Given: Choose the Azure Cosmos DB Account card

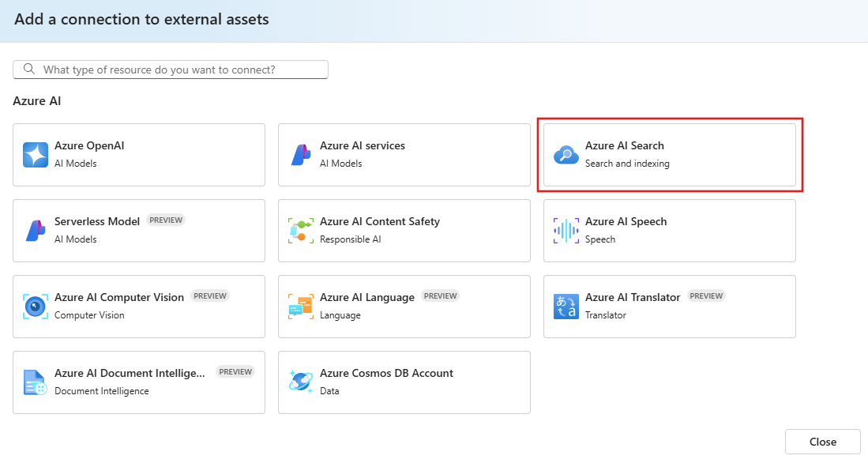Looking at the screenshot, I should click(x=404, y=382).
